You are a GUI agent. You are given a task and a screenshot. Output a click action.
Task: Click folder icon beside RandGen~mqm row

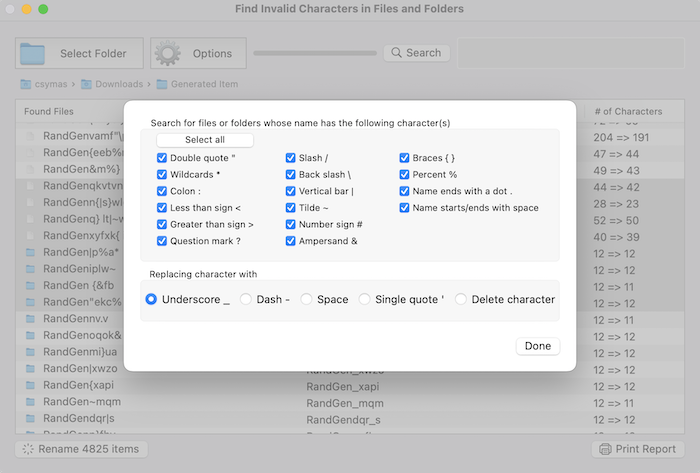point(31,402)
